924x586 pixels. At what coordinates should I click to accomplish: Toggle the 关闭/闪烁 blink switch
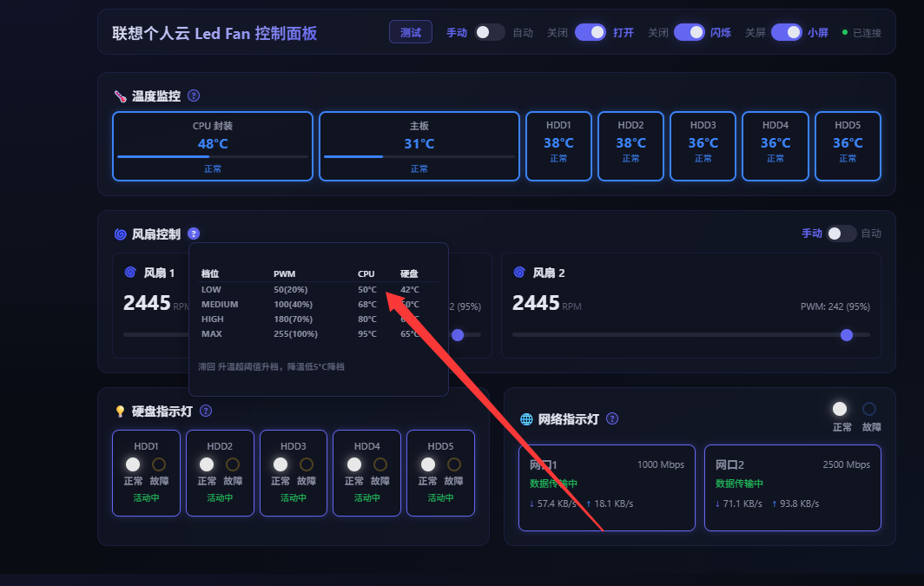tap(689, 32)
